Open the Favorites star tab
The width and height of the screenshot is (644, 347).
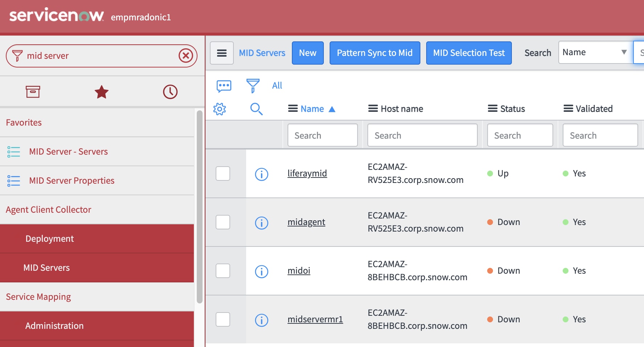(102, 92)
